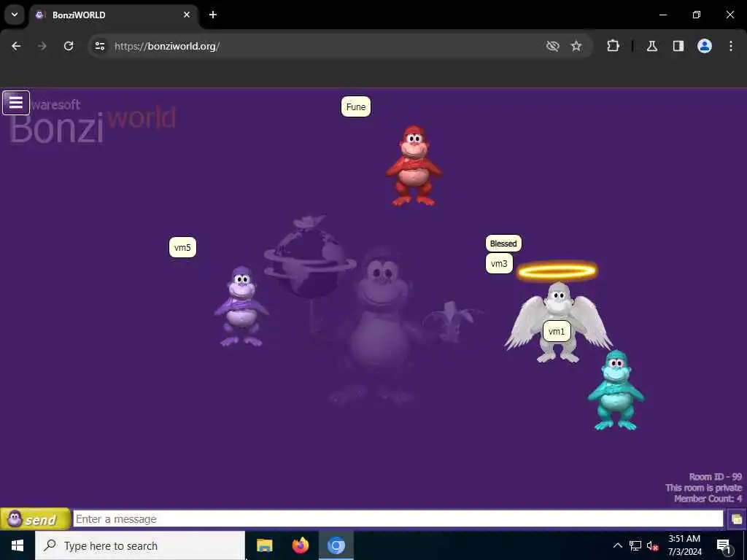Click the This room is private text

tap(704, 488)
